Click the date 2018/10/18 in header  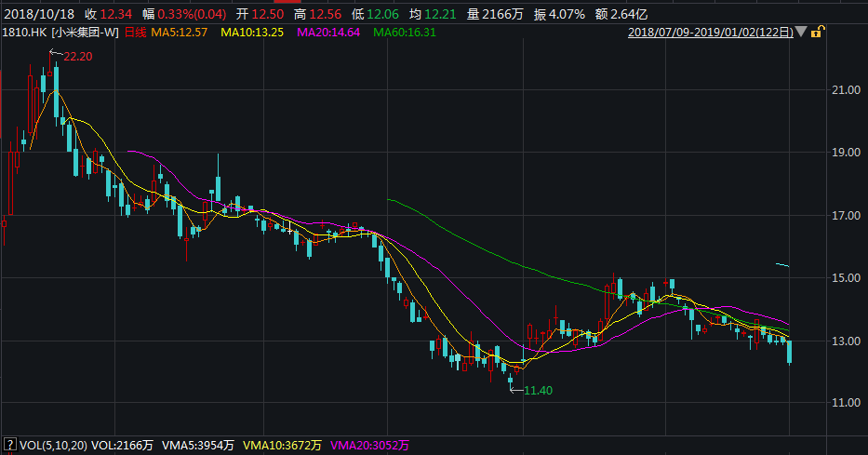pyautogui.click(x=39, y=14)
